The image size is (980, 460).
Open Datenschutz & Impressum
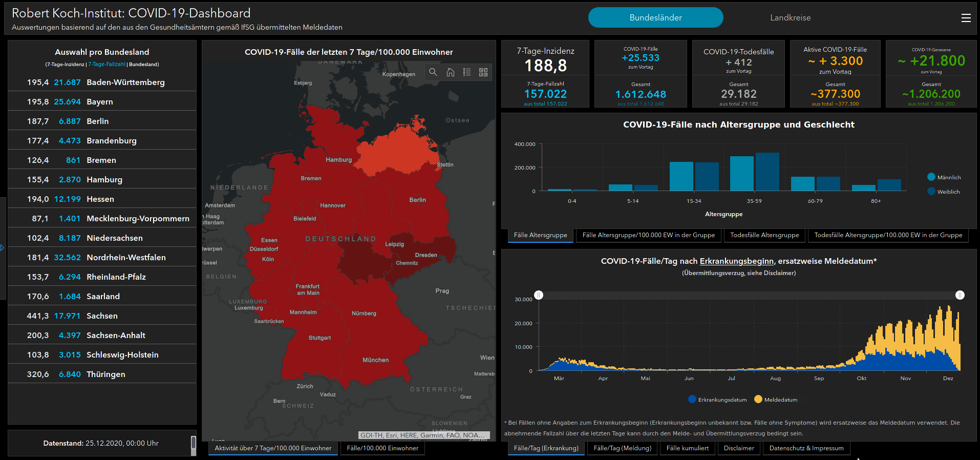click(806, 448)
